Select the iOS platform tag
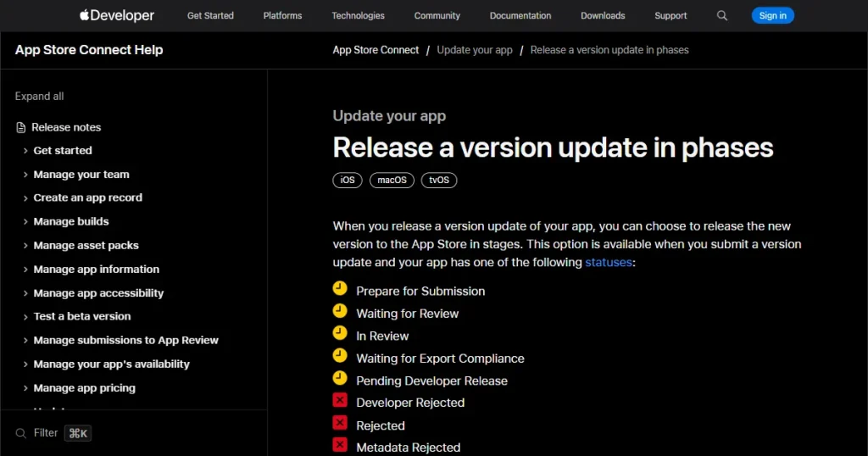 [348, 180]
